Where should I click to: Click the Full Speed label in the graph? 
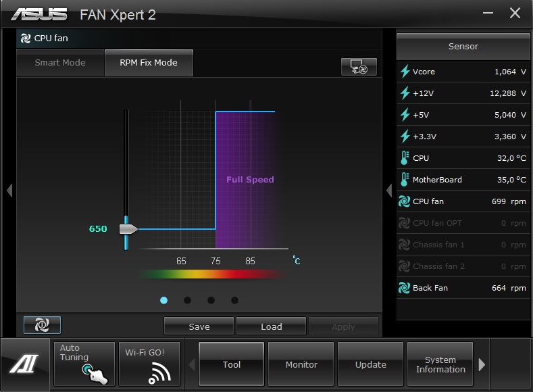pos(250,180)
